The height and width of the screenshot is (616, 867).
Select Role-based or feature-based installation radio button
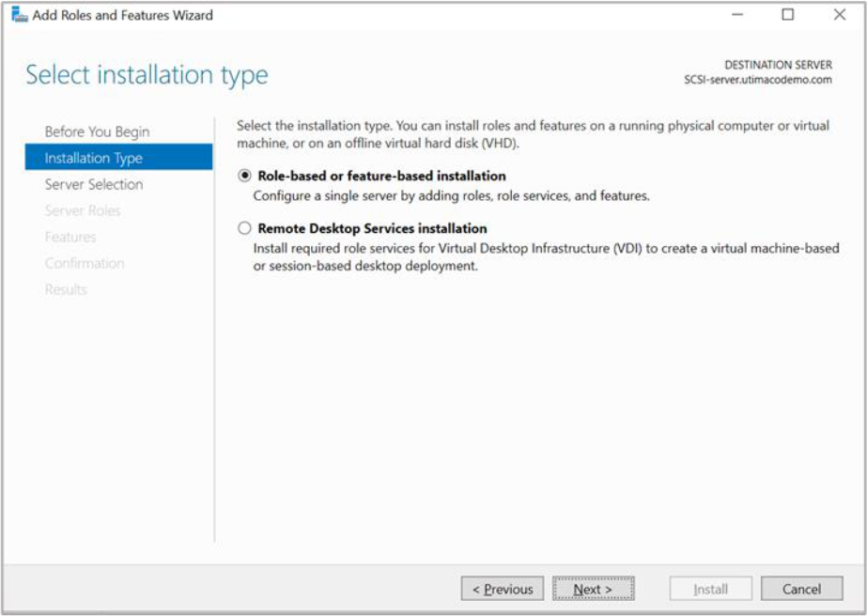245,176
